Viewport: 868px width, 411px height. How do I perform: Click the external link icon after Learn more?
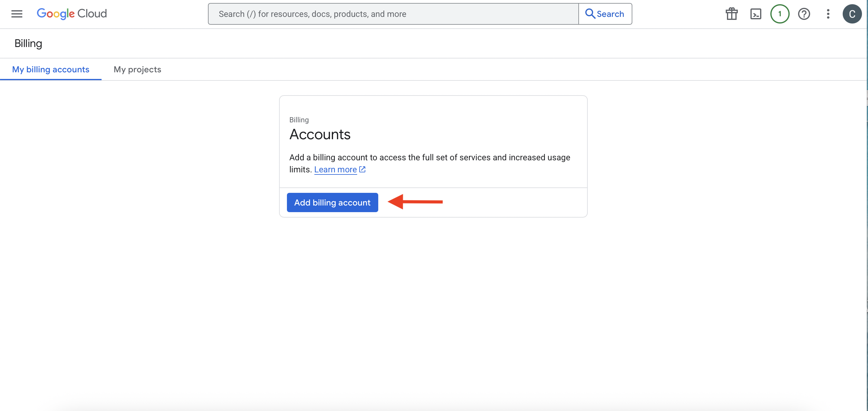362,169
